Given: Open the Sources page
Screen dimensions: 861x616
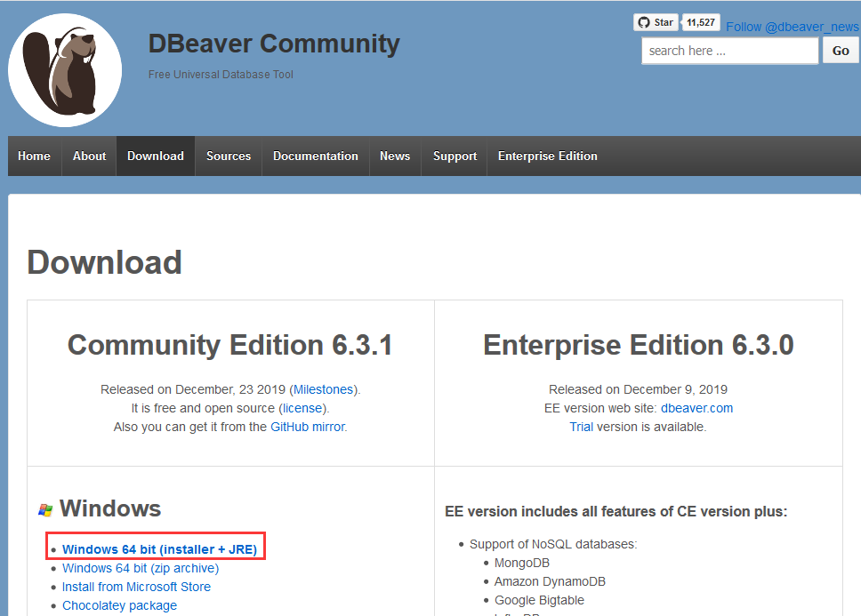Looking at the screenshot, I should click(x=228, y=156).
